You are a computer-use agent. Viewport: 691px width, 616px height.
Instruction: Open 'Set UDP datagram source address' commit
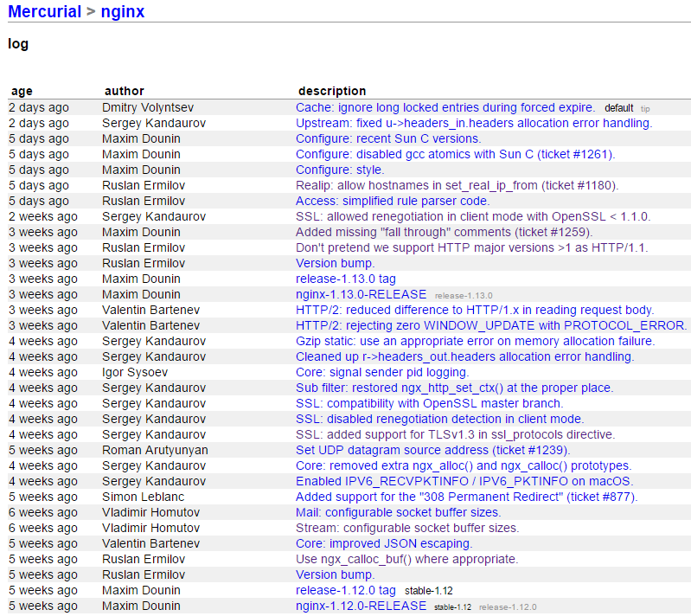[x=432, y=450]
